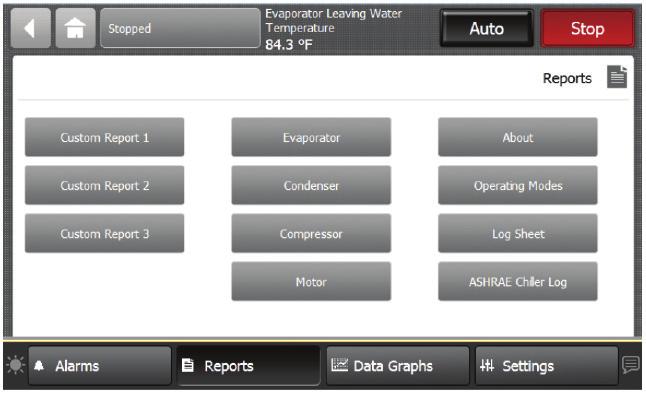Select the Reports tab in bottom bar
This screenshot has height=394, width=646.
pos(248,366)
